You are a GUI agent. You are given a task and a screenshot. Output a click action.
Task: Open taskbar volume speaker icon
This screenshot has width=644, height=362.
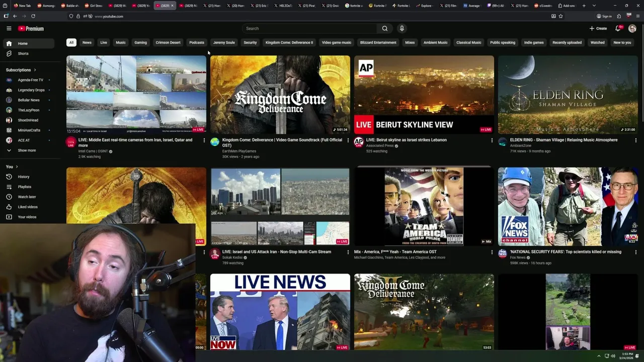[x=613, y=356]
